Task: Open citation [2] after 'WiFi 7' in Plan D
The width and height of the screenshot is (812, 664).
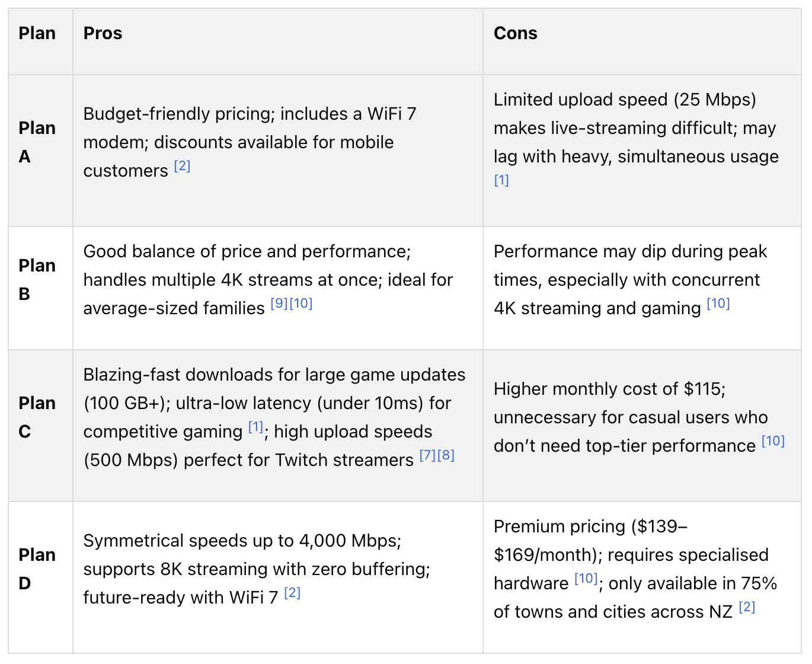Action: click(292, 593)
